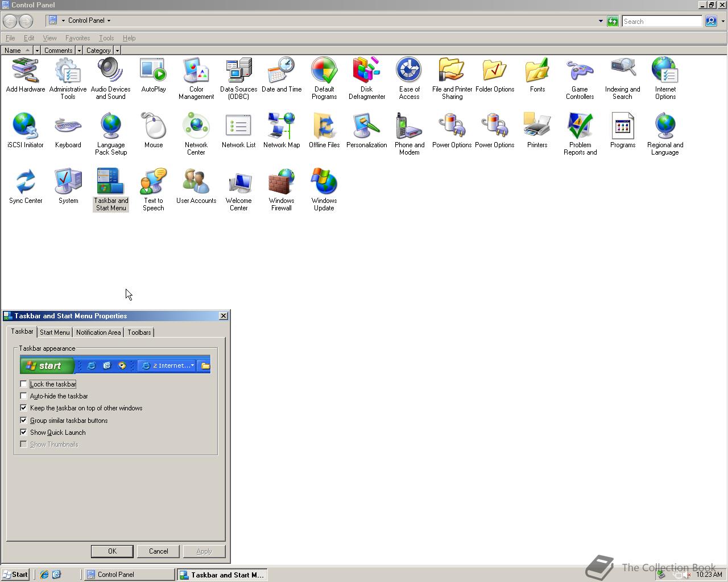Image resolution: width=728 pixels, height=582 pixels.
Task: Enable Auto-hide the taskbar
Action: click(23, 396)
